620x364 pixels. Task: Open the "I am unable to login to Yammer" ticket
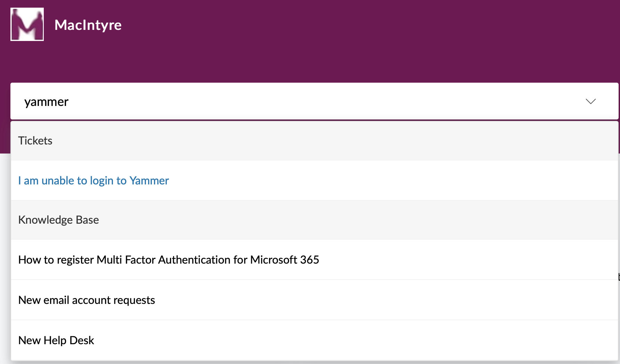pos(93,181)
